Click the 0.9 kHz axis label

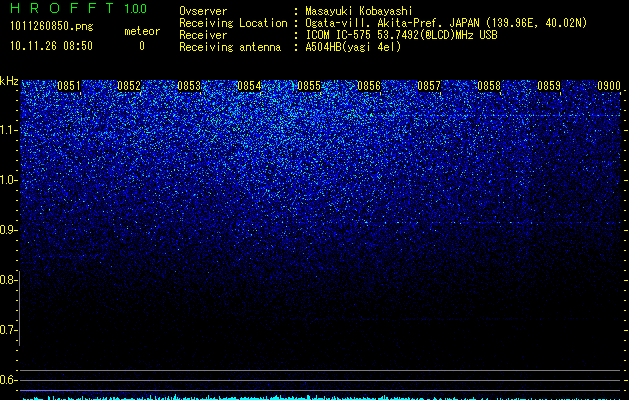(x=8, y=230)
